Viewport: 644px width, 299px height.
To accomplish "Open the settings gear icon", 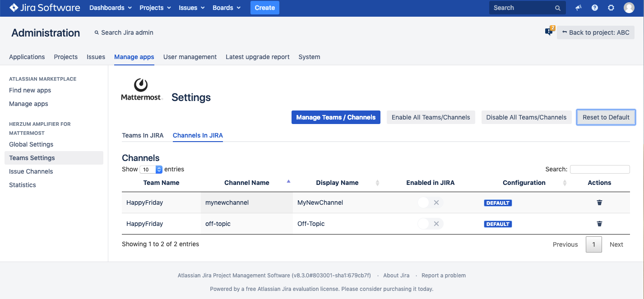I will 611,8.
